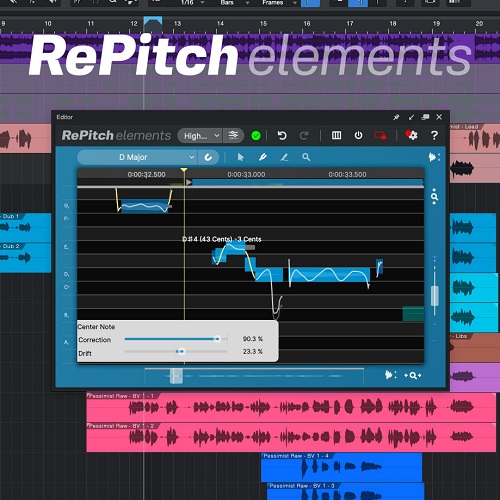Open the Frames dropdown in top toolbar
The image size is (500, 500).
point(278,3)
